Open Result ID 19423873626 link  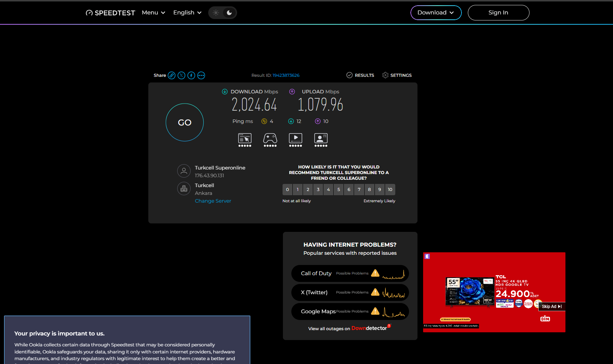click(286, 75)
